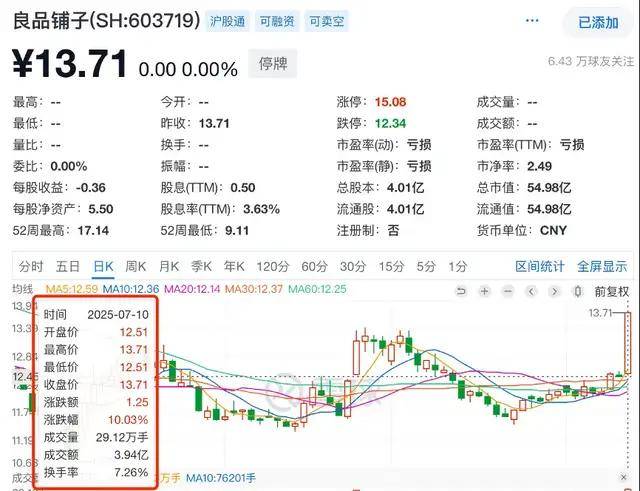Click the 可融资 tag
Viewport: 640px width, 491px height.
point(277,21)
